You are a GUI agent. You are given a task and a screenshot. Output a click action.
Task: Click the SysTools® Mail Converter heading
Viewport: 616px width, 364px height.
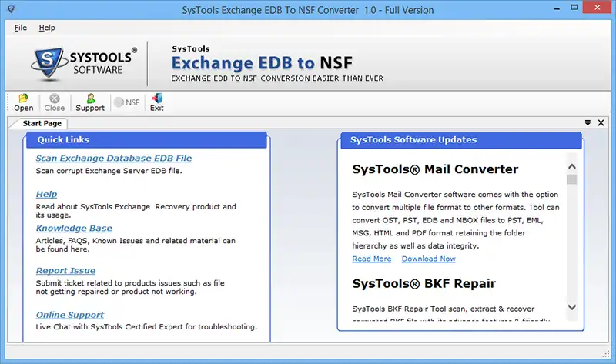tap(435, 169)
